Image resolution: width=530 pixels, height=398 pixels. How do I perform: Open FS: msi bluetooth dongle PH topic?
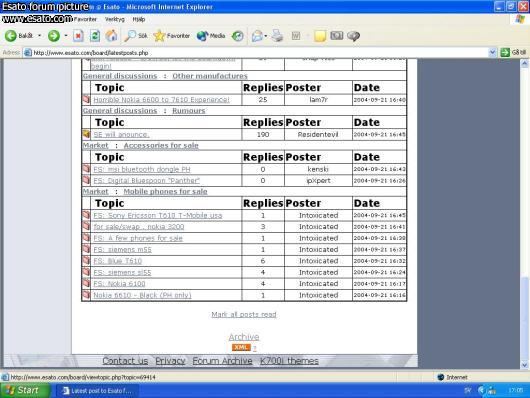(x=142, y=169)
